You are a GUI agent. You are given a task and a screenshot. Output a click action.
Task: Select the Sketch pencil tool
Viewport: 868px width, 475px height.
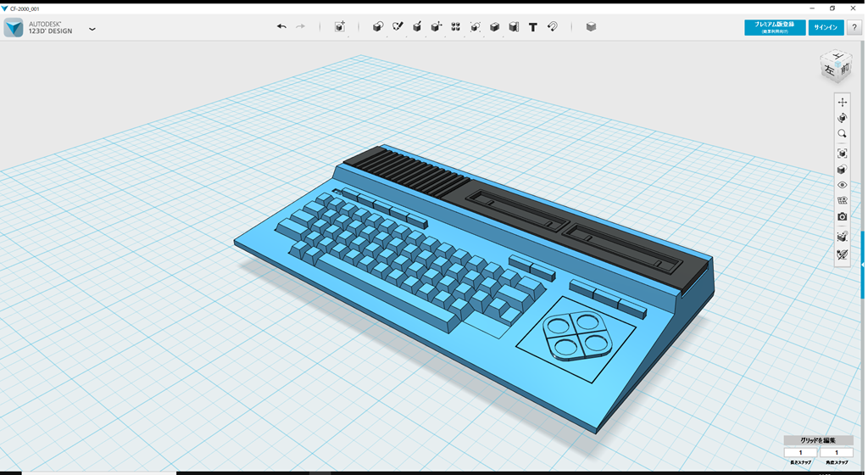(x=398, y=27)
